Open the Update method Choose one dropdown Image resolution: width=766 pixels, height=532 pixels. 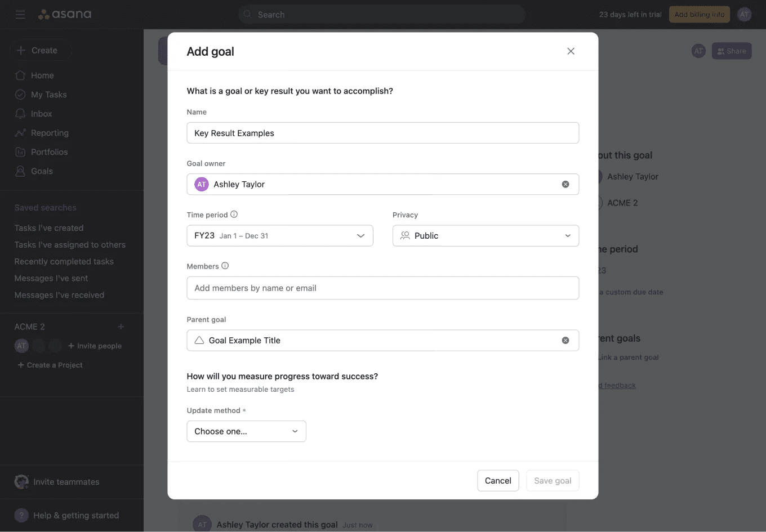click(246, 431)
